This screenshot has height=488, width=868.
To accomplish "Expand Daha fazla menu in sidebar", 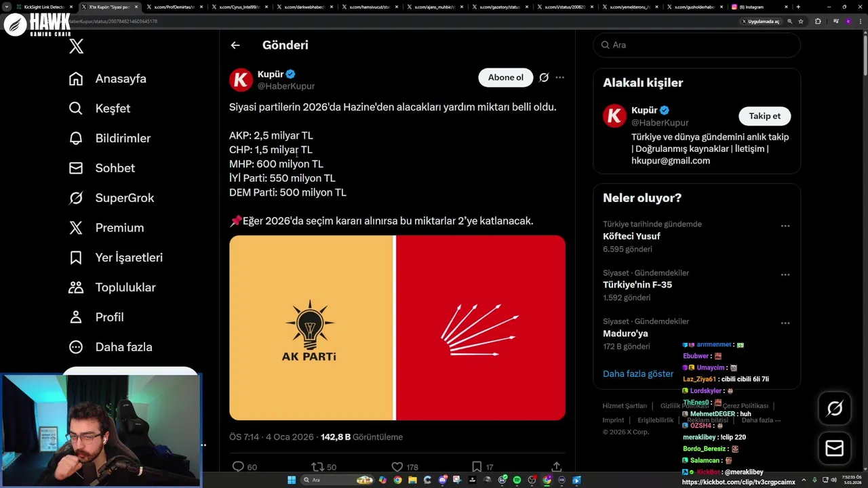I will click(x=111, y=347).
